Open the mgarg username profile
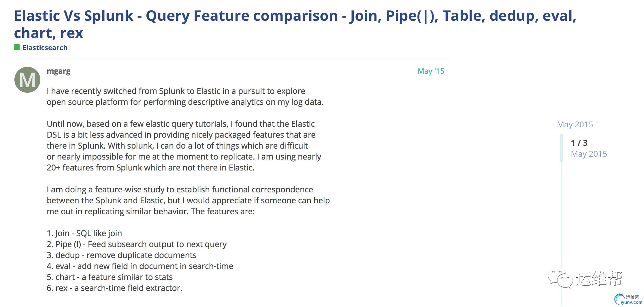This screenshot has width=644, height=307. 59,71
